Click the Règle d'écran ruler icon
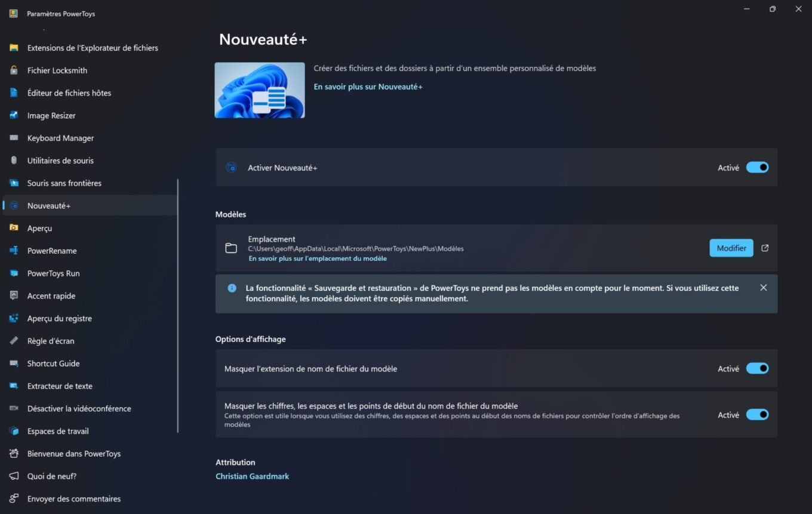The width and height of the screenshot is (812, 514). pos(14,341)
